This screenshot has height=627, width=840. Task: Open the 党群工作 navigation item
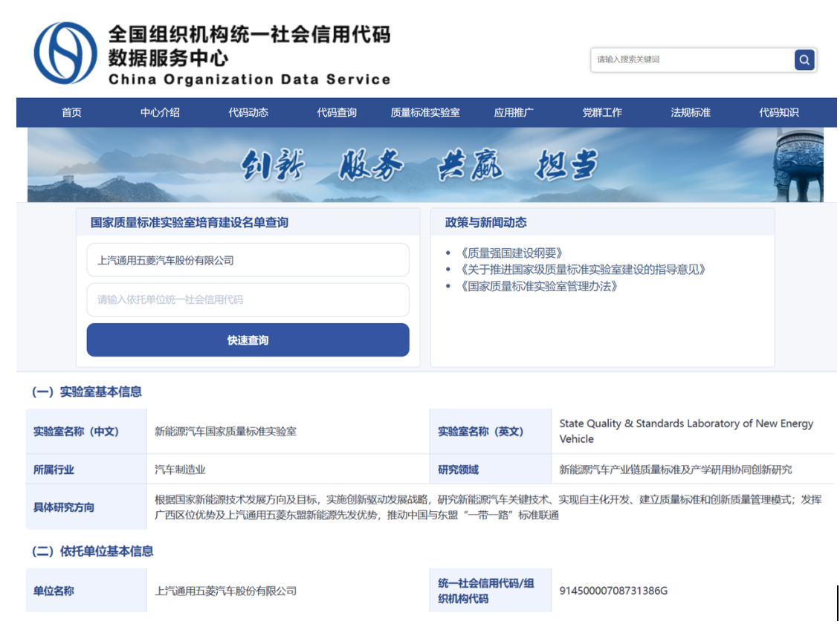point(602,112)
